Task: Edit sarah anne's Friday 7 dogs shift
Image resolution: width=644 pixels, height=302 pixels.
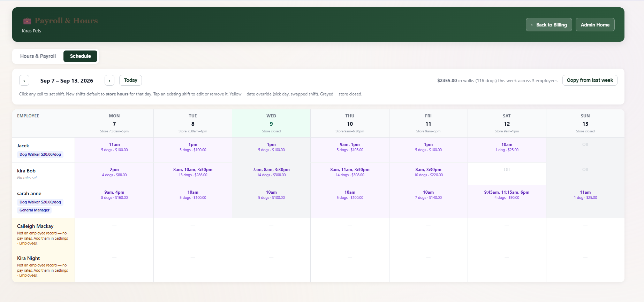Action: [x=429, y=201]
